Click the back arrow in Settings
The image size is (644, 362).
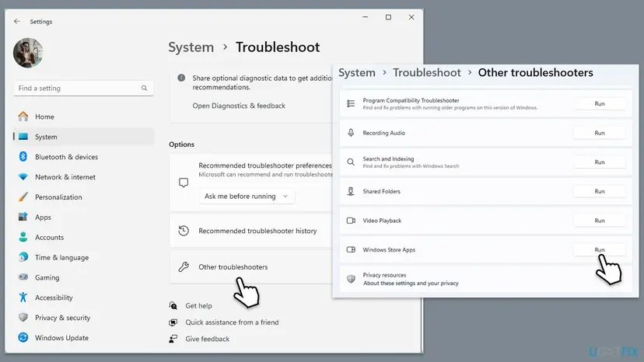pos(17,21)
